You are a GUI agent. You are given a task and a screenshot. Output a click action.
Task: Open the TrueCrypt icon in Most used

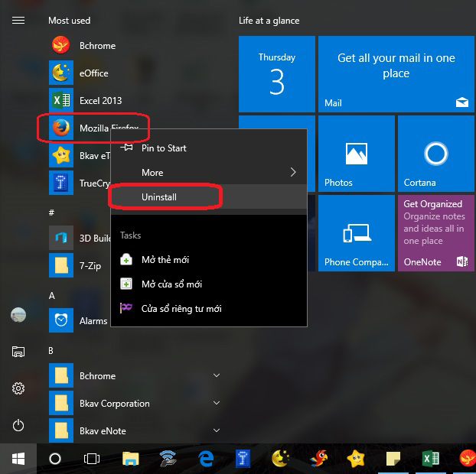point(61,183)
